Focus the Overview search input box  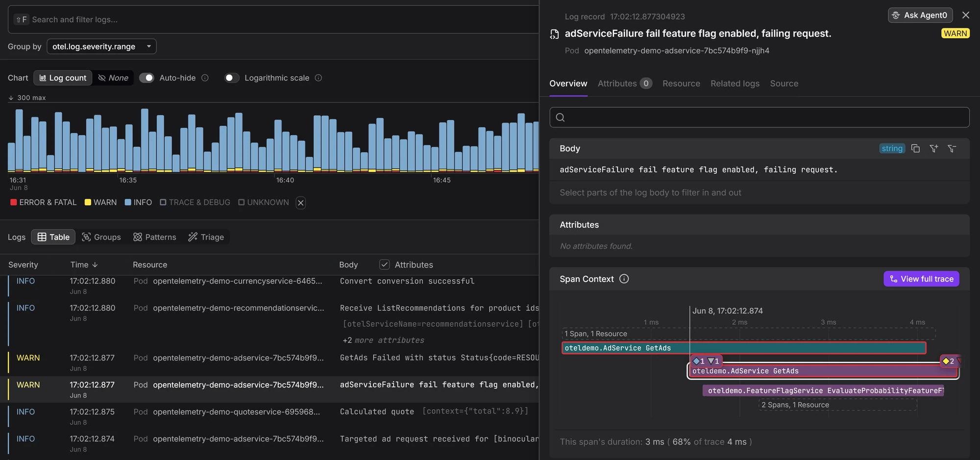pyautogui.click(x=759, y=117)
